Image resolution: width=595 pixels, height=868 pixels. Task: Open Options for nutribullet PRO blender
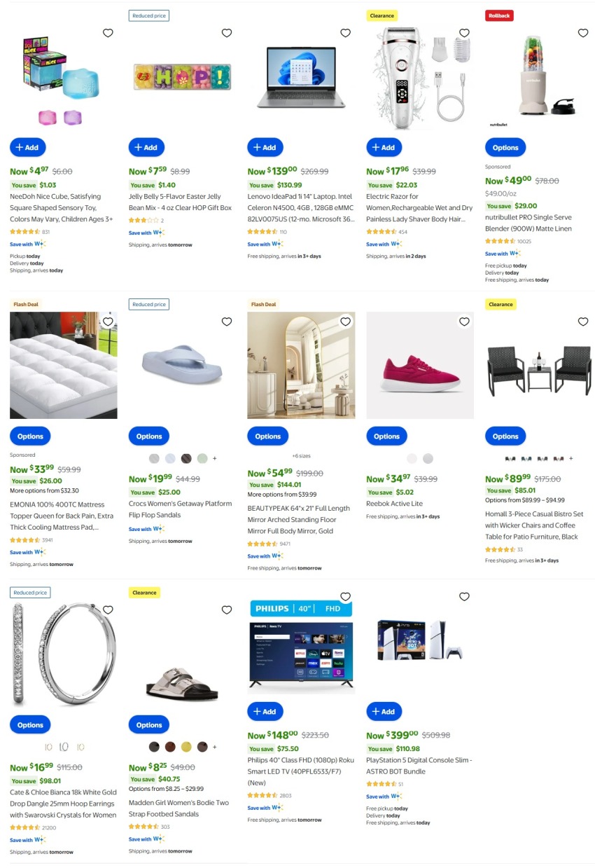pos(505,148)
